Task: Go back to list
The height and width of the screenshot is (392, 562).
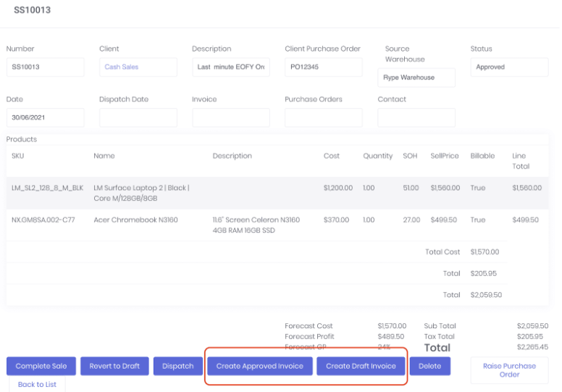Action: [37, 384]
